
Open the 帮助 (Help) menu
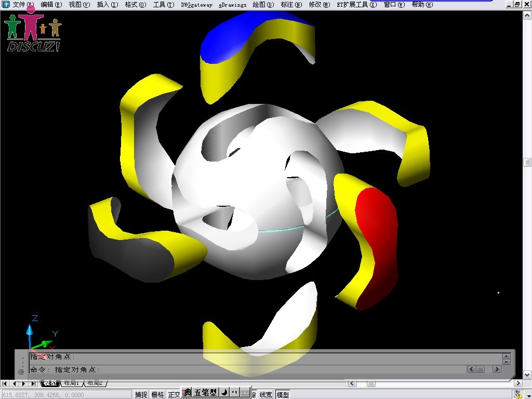tap(422, 5)
